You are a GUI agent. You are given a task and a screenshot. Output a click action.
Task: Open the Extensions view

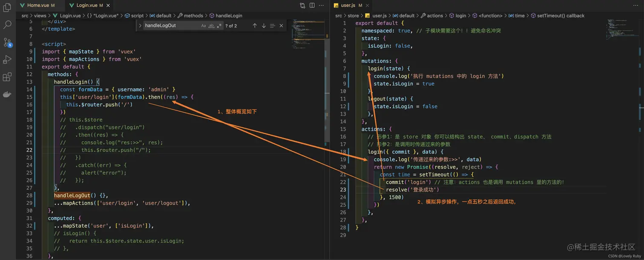(7, 77)
